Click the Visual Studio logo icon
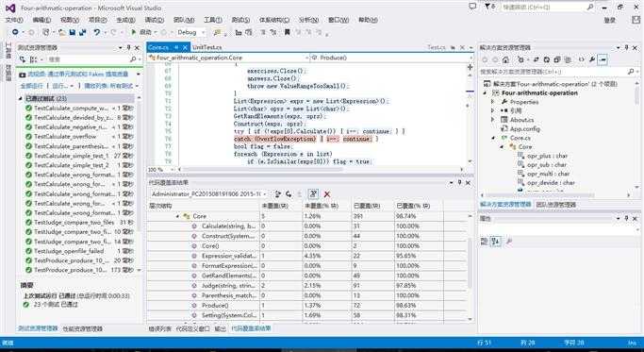Viewport: 644px width, 352px height. click(10, 8)
